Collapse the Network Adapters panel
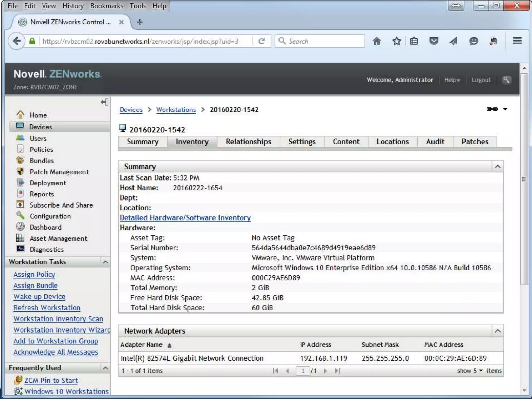 coord(497,331)
